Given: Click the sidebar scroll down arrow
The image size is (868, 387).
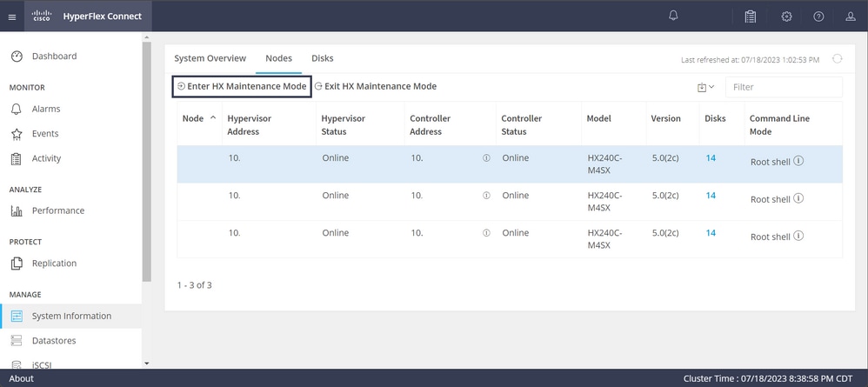Looking at the screenshot, I should [x=146, y=364].
